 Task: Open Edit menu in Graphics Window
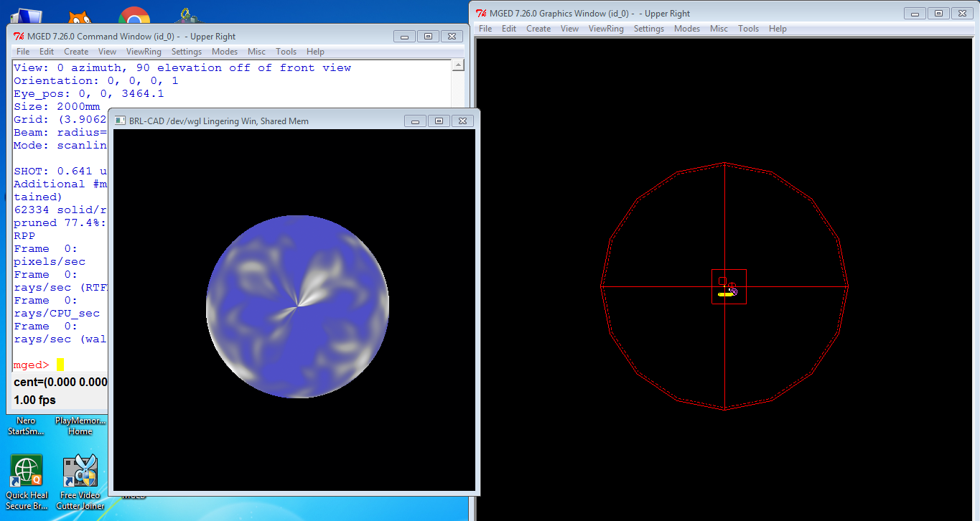[509, 29]
